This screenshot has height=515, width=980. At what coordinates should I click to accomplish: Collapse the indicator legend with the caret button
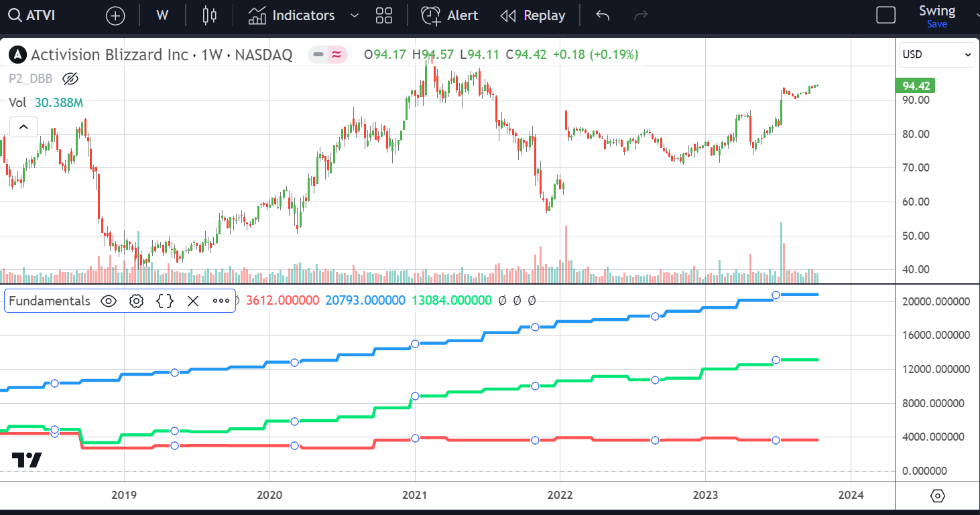coord(23,126)
